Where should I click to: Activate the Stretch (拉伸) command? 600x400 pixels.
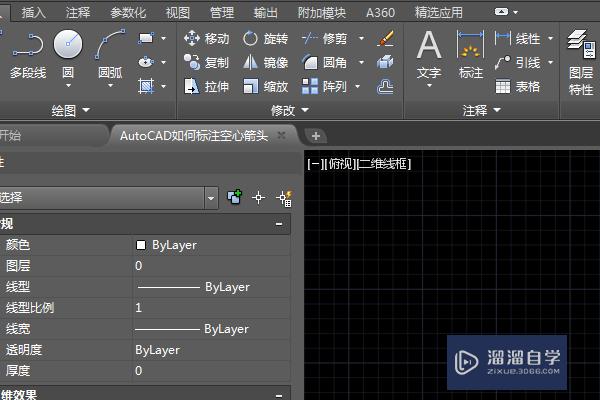click(207, 87)
